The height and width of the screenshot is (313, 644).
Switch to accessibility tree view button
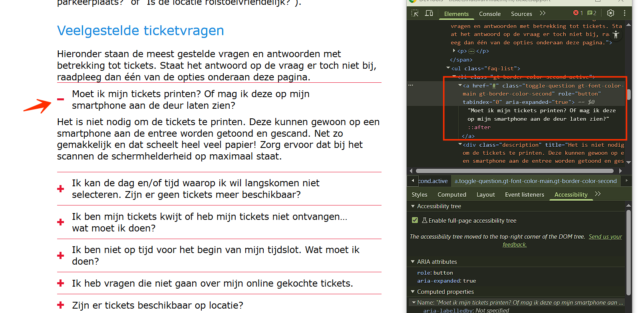[616, 35]
